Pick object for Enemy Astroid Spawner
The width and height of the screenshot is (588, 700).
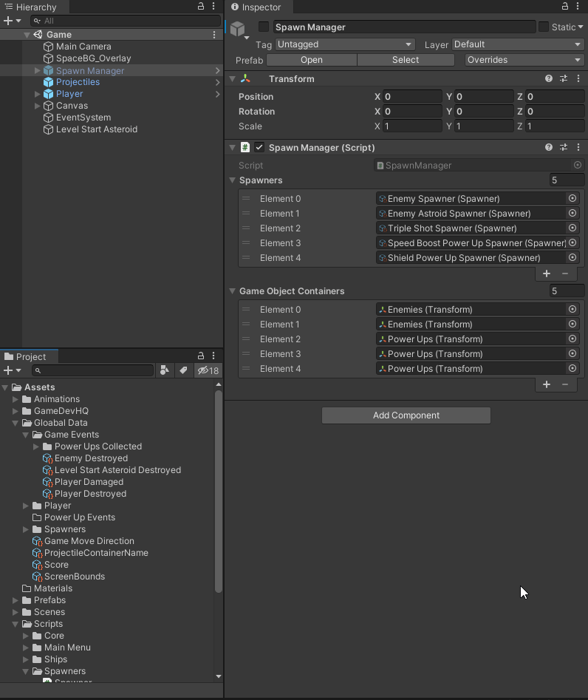click(572, 213)
